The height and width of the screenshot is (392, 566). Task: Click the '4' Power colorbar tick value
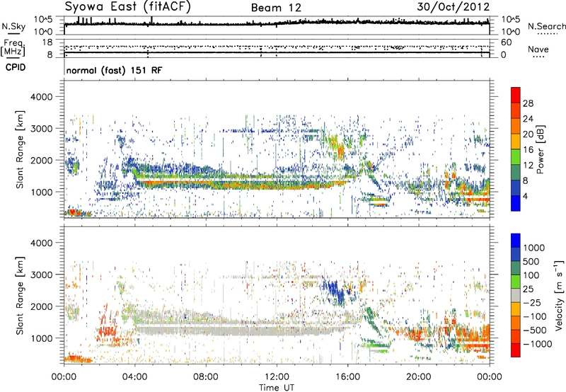[x=526, y=196]
